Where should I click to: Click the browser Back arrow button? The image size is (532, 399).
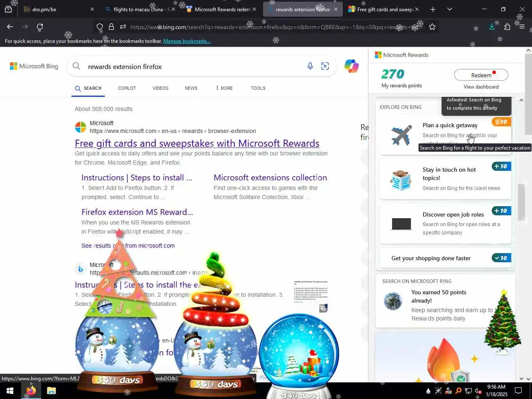[10, 27]
